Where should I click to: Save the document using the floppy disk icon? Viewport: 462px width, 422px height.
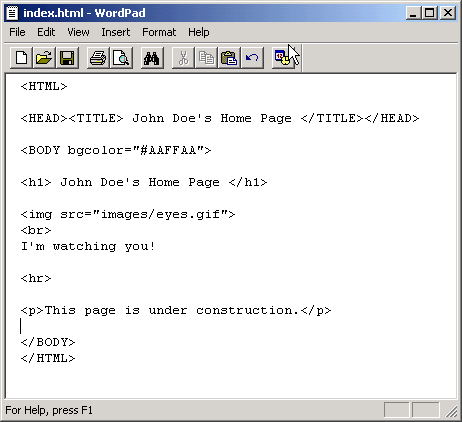pyautogui.click(x=67, y=58)
